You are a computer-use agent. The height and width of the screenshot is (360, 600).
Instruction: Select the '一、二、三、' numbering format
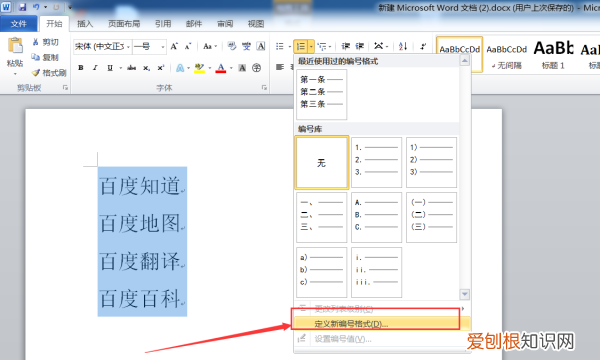[321, 217]
